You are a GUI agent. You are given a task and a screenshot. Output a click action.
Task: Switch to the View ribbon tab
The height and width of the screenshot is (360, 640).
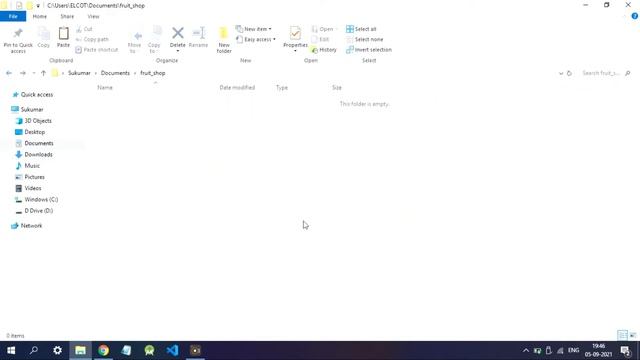click(93, 16)
